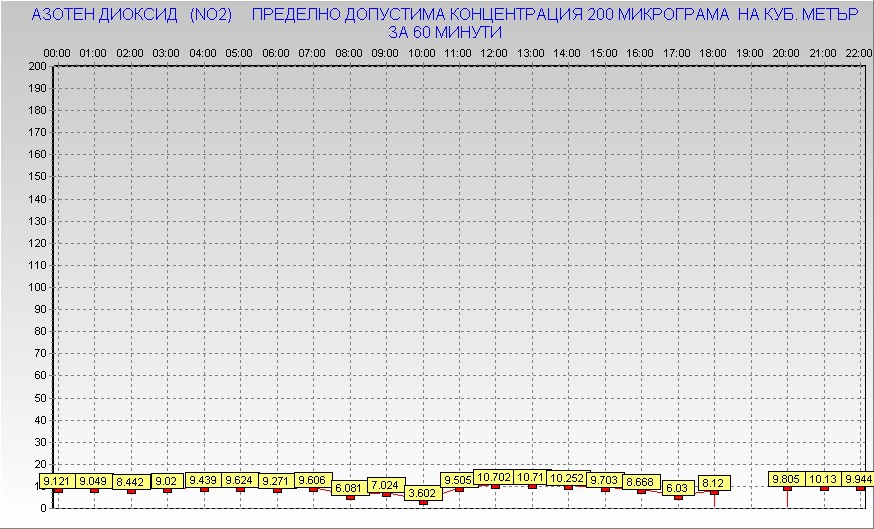
Task: Select the 100 mark on vertical axis
Action: pos(38,287)
